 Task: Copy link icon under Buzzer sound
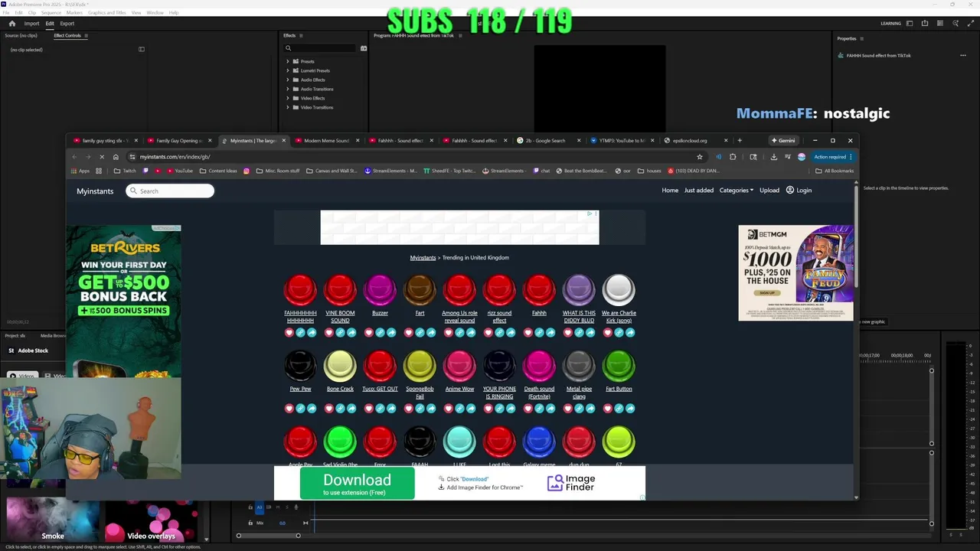[x=380, y=333]
